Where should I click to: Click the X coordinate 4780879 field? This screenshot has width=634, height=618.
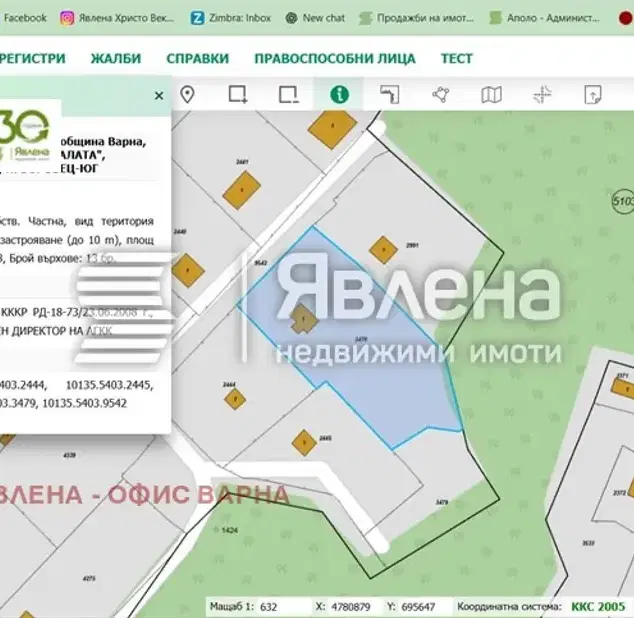353,607
